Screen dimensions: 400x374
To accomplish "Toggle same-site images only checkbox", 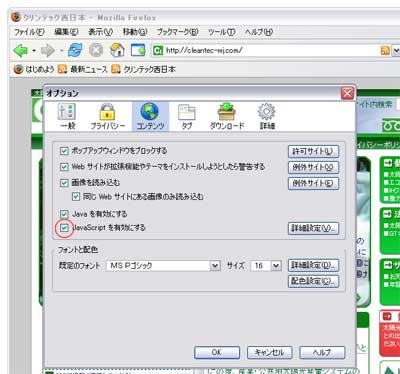I will coord(76,196).
